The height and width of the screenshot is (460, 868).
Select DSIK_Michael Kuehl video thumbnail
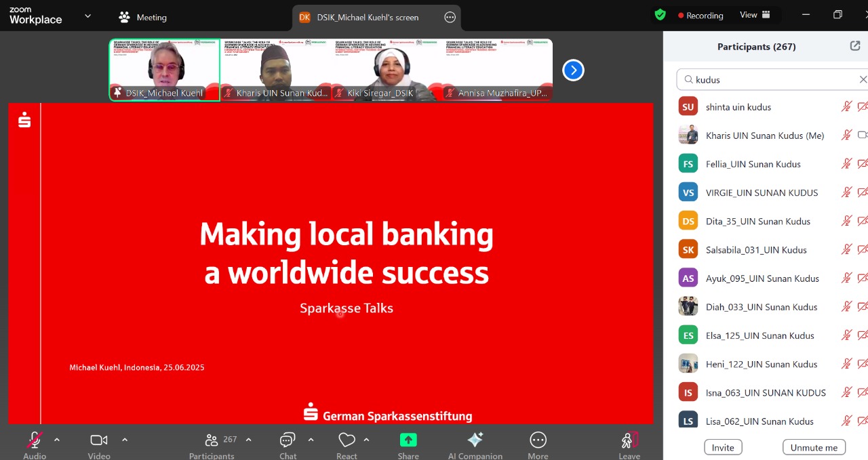point(165,70)
